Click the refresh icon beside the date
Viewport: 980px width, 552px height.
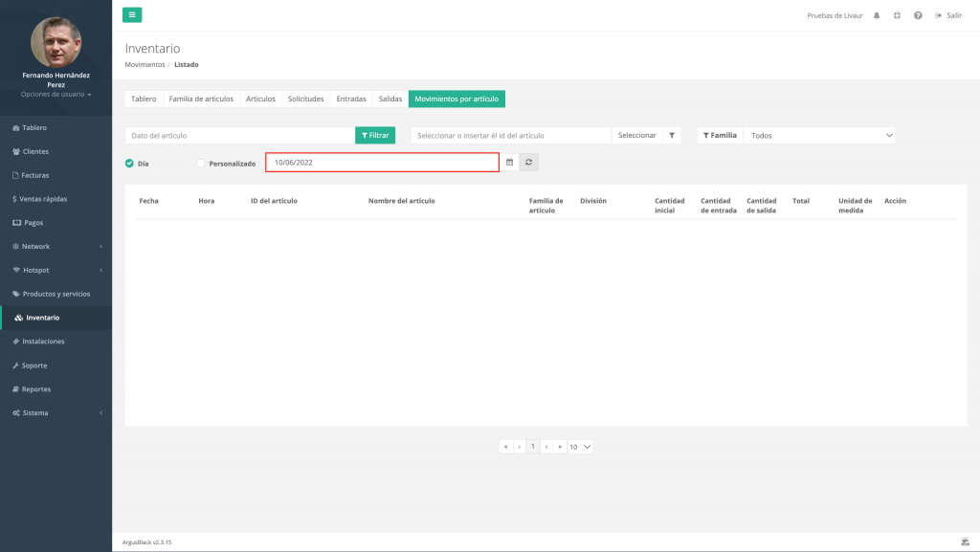coord(528,163)
